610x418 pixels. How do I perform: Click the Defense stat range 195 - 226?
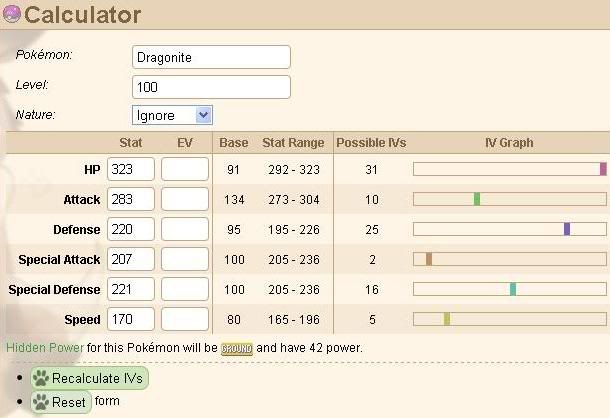coord(294,230)
